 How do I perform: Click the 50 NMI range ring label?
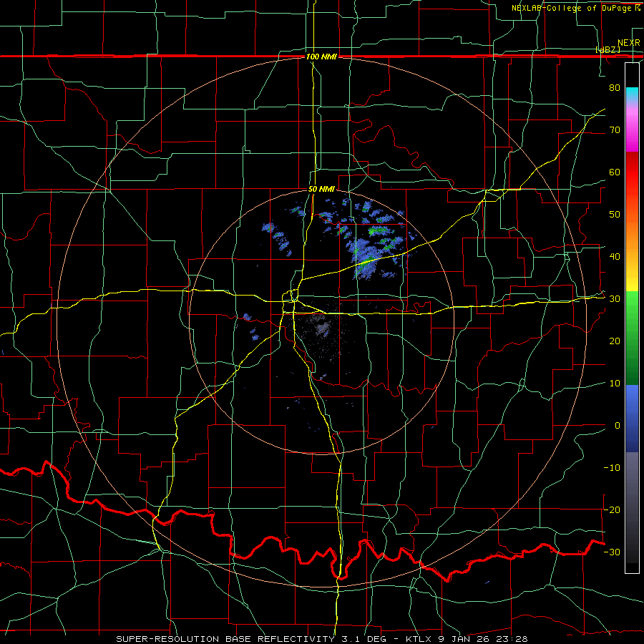tap(321, 190)
